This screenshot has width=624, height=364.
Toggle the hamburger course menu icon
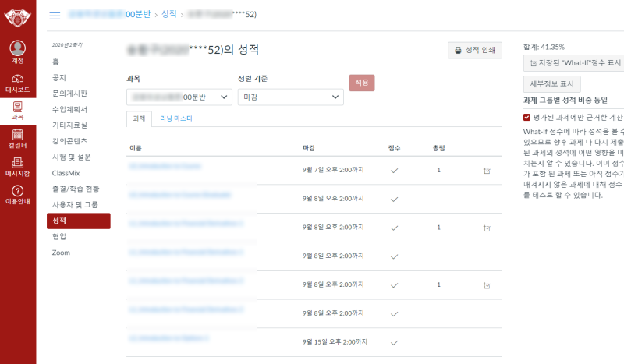click(55, 16)
